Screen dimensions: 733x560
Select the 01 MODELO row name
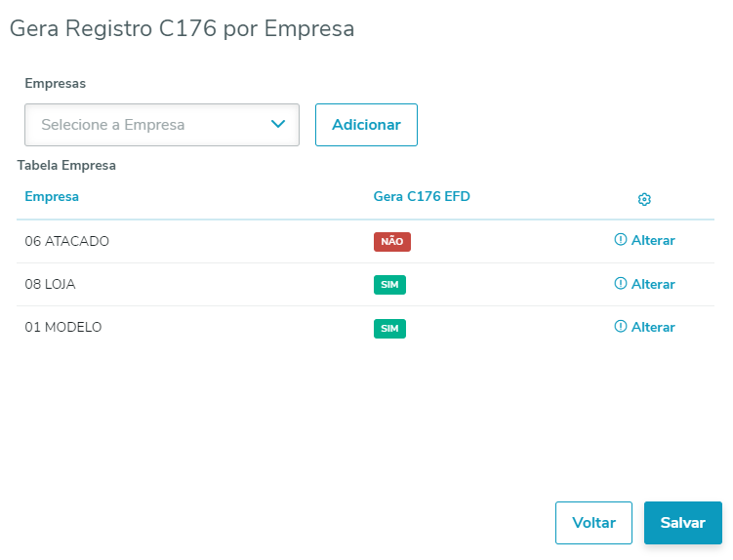point(63,327)
